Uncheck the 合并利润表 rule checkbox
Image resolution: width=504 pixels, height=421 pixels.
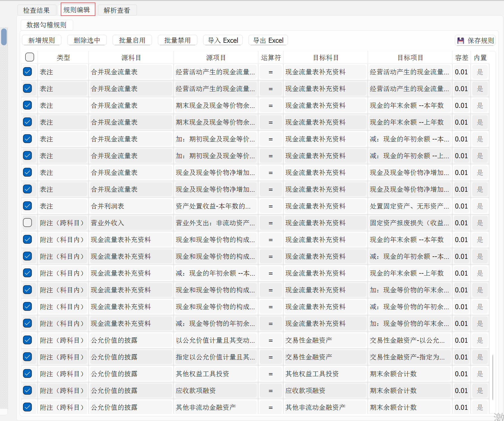tap(27, 206)
